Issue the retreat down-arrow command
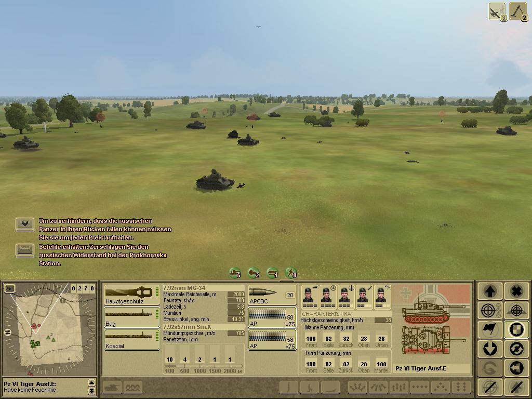 tap(490, 349)
